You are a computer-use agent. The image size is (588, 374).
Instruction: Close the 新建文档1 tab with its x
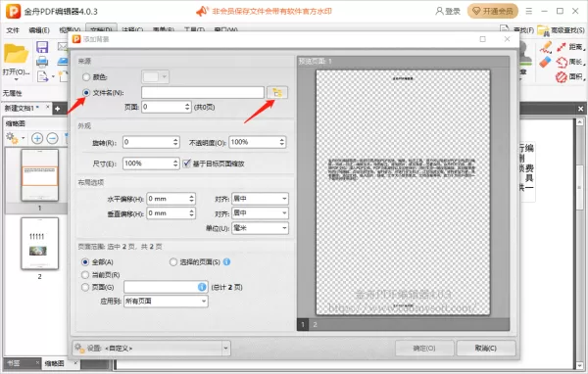point(48,107)
